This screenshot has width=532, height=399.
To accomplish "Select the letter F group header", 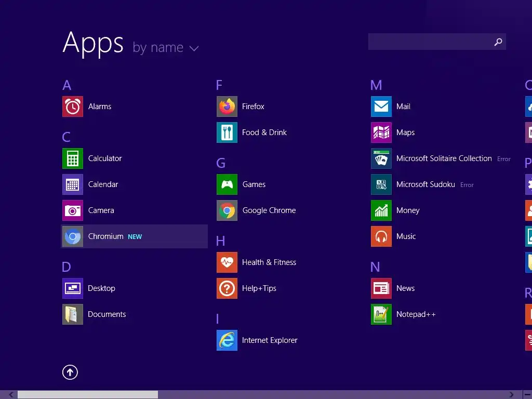I will click(219, 85).
